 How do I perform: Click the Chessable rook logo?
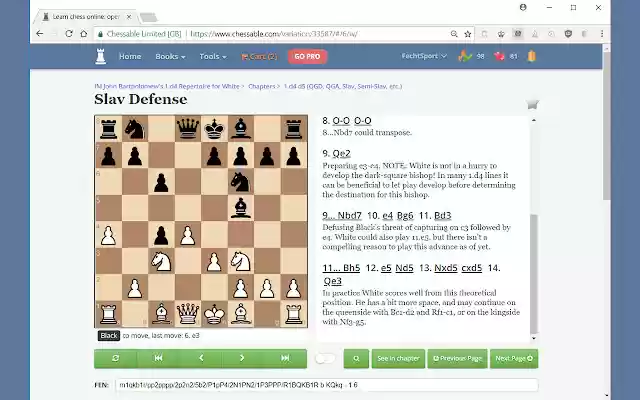click(x=100, y=56)
